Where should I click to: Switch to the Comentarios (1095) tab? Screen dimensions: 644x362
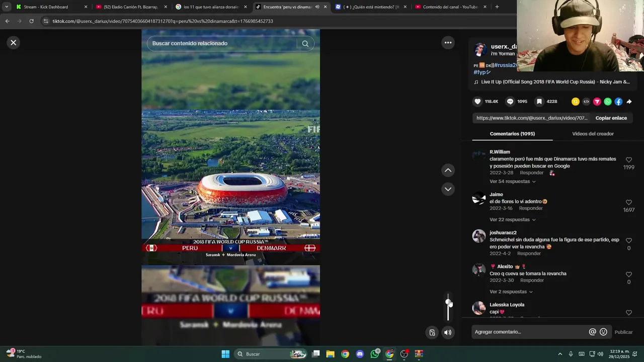[512, 134]
